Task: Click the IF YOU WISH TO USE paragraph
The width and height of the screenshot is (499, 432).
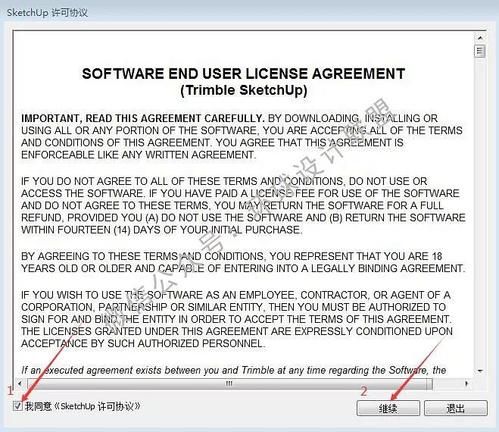Action: click(237, 319)
